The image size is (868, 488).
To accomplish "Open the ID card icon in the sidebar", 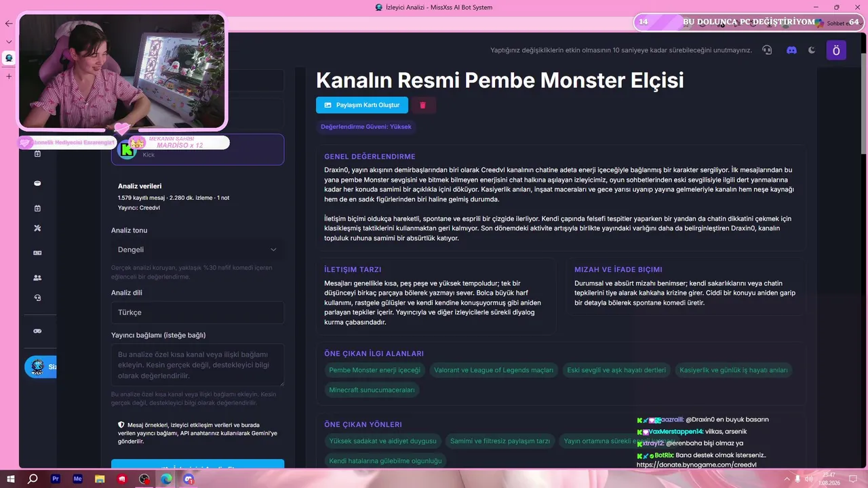I will click(37, 253).
